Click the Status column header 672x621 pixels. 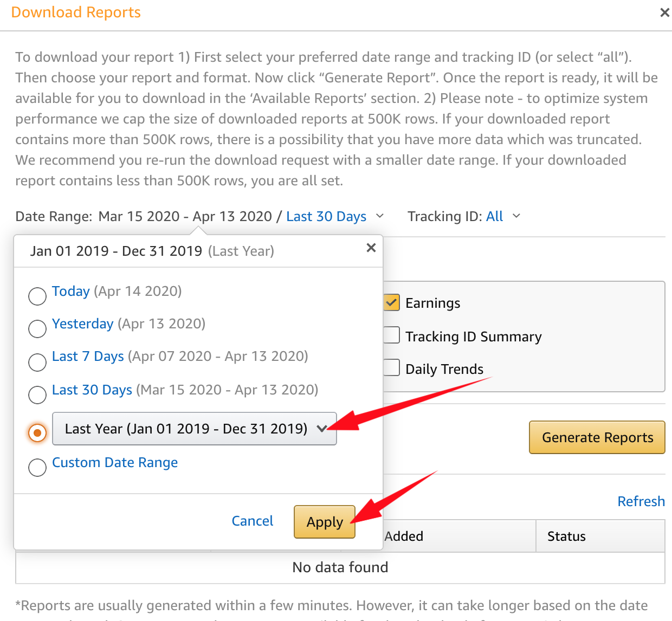(566, 536)
